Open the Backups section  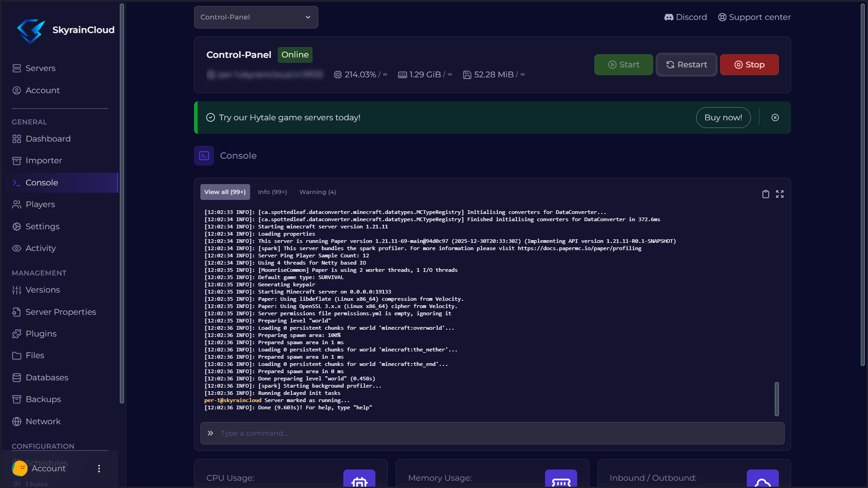point(43,399)
